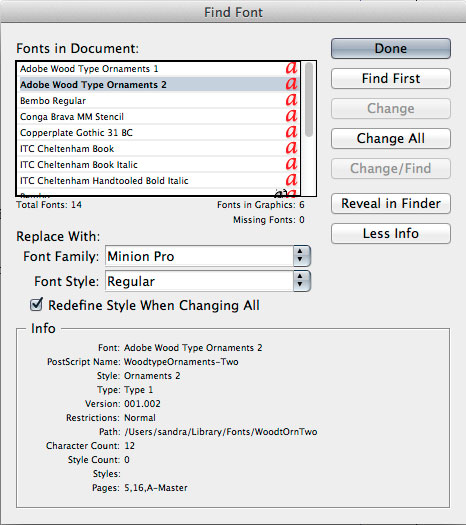The image size is (466, 525).
Task: Toggle Redefine Style When Changing All checkbox
Action: coord(36,305)
